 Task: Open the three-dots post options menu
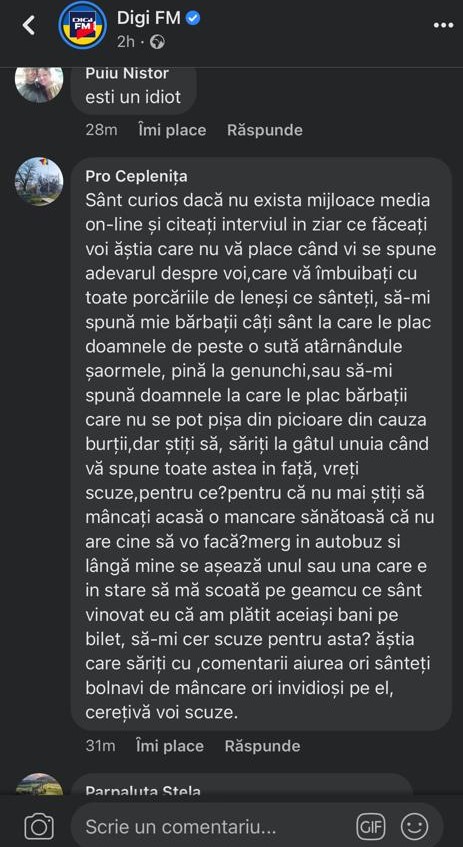[444, 25]
